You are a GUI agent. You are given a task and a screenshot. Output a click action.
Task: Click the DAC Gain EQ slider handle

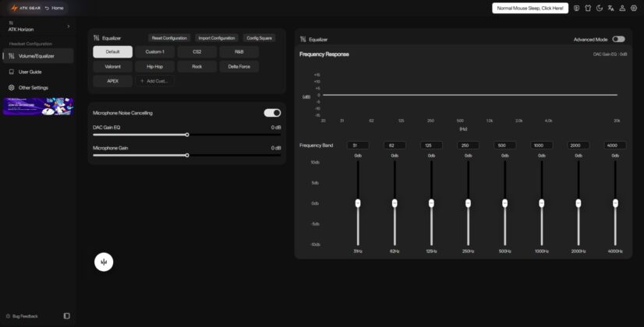point(187,135)
